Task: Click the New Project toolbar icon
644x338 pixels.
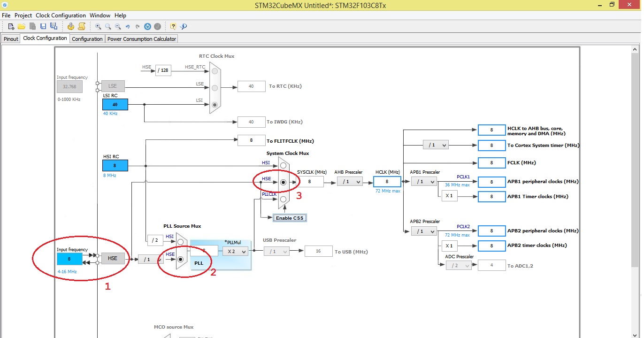Action: click(11, 26)
